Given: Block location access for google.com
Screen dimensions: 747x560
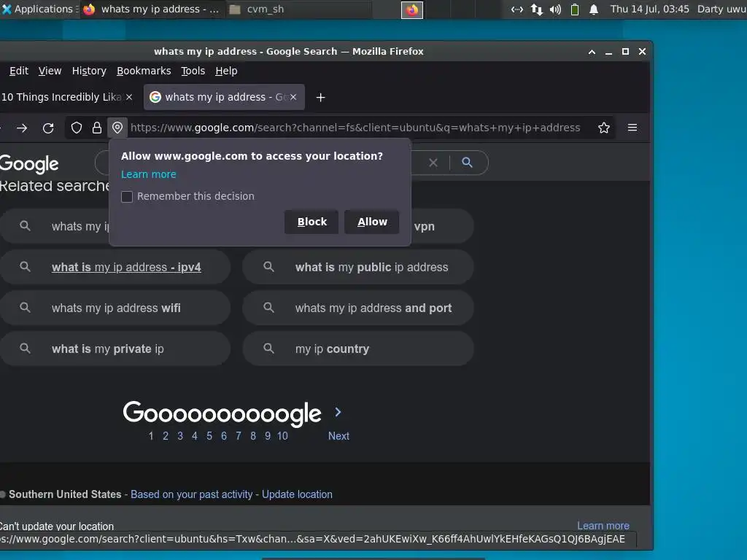Looking at the screenshot, I should (x=311, y=222).
